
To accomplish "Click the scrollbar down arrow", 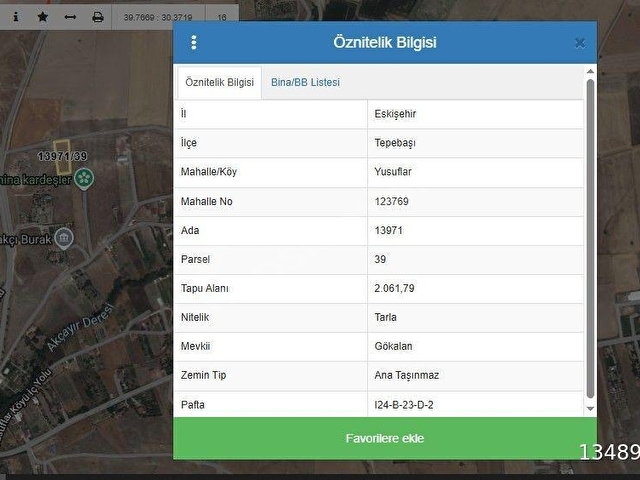I will [x=590, y=409].
